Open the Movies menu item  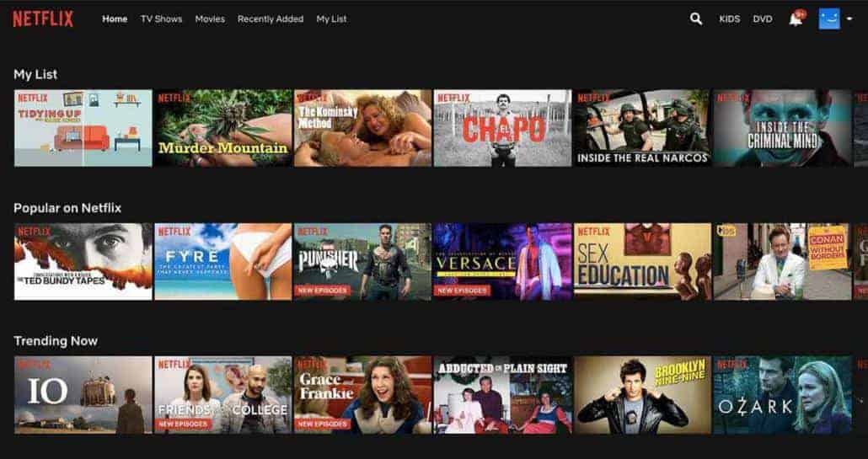[210, 19]
